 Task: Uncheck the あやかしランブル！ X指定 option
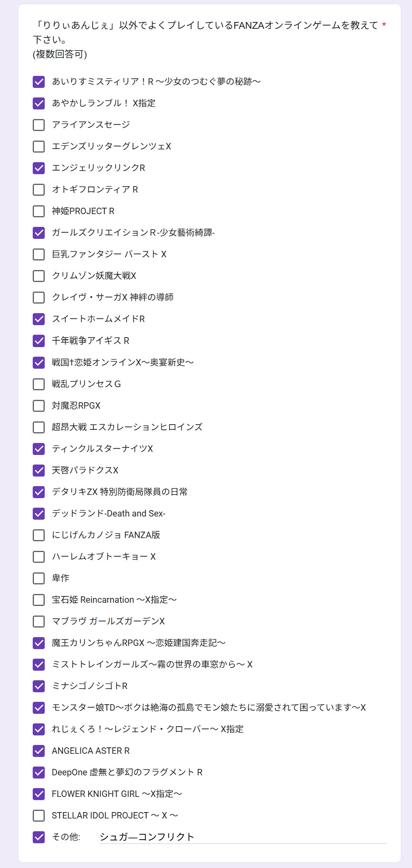click(39, 103)
